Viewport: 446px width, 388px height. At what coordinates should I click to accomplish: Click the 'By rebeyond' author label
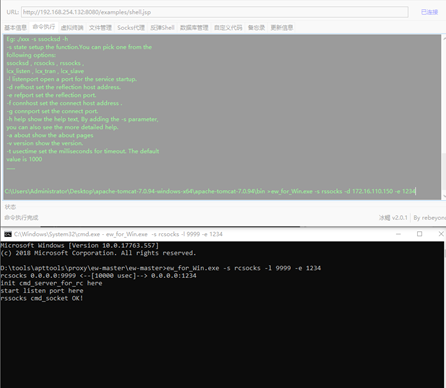pos(430,218)
